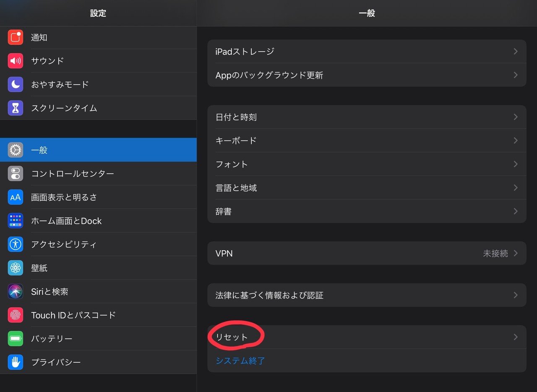Tap the 画面表示と明るさ AA icon
This screenshot has height=392, width=537.
[x=16, y=197]
